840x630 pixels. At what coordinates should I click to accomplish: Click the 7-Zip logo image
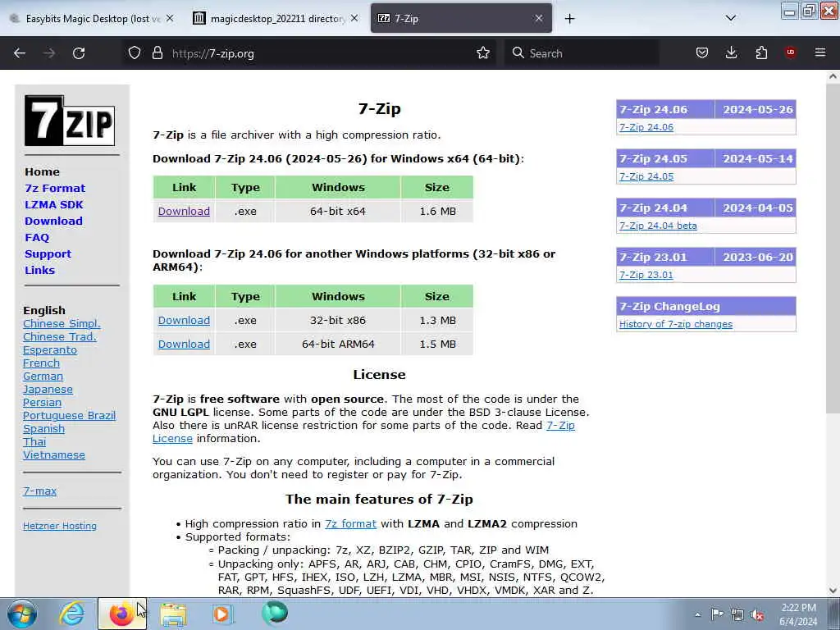tap(70, 121)
